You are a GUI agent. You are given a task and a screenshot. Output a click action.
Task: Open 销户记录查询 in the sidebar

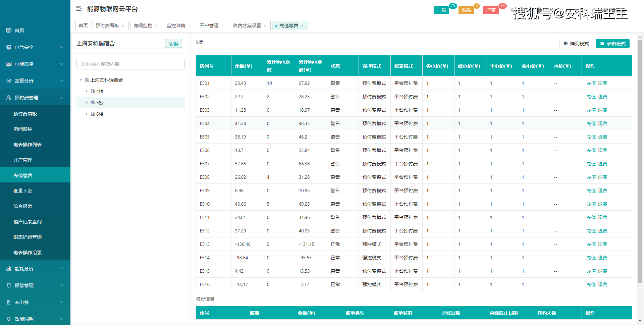click(x=35, y=222)
